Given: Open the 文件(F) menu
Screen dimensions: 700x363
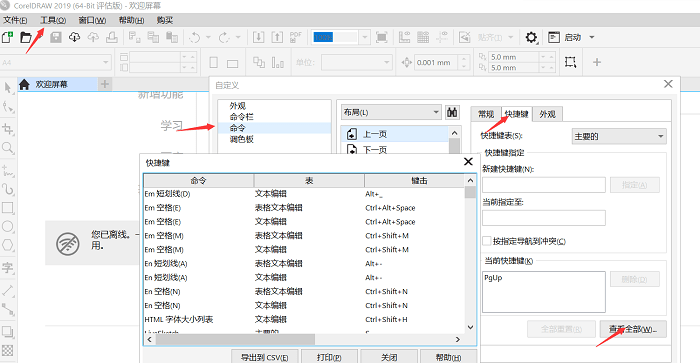Looking at the screenshot, I should [15, 20].
